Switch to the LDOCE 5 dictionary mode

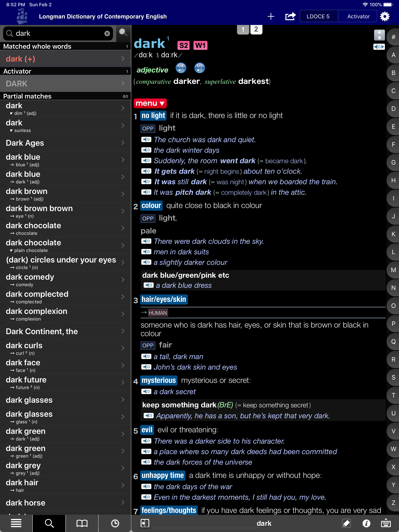pos(318,17)
